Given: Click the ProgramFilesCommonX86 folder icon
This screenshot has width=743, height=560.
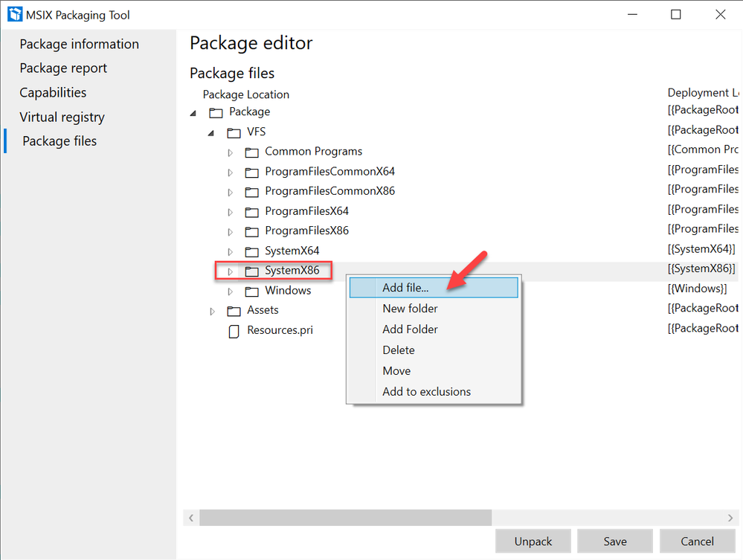Looking at the screenshot, I should [251, 192].
